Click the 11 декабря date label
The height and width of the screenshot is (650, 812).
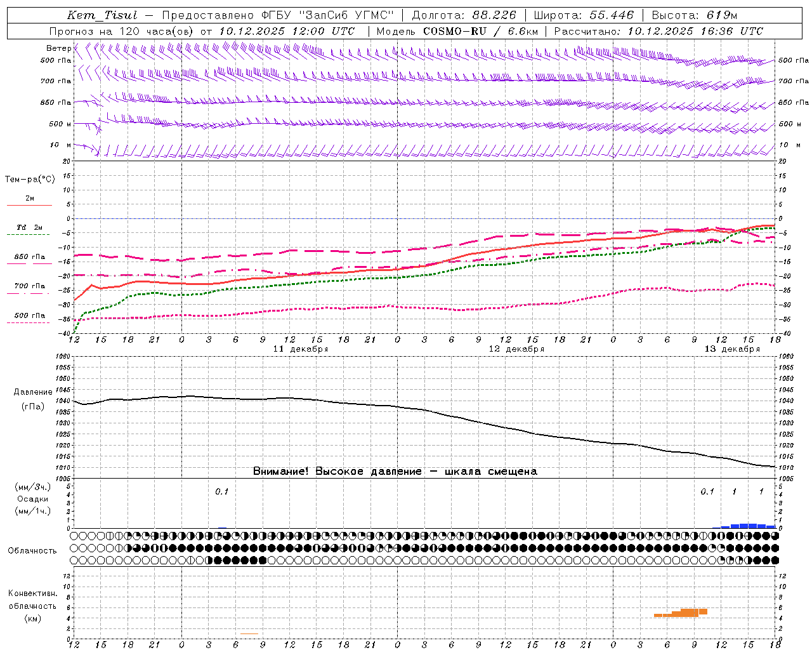pyautogui.click(x=301, y=348)
